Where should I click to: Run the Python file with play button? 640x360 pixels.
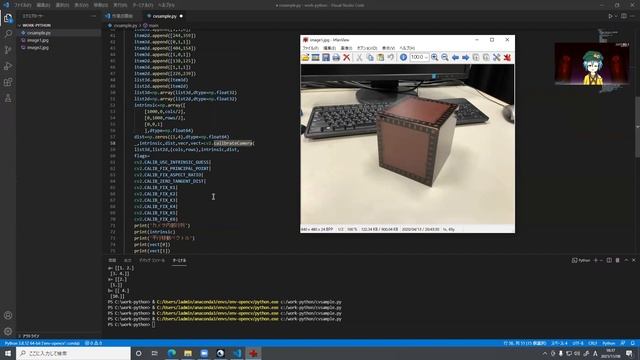(610, 16)
